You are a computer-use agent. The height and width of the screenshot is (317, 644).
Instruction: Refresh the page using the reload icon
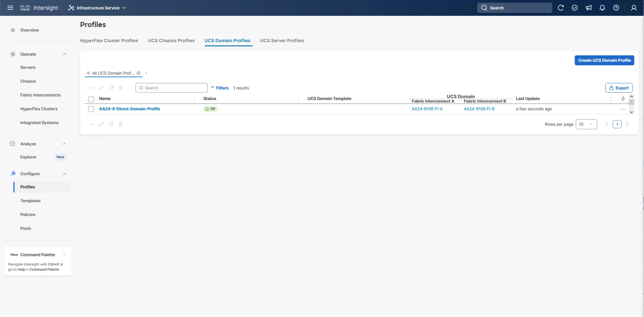pyautogui.click(x=561, y=8)
